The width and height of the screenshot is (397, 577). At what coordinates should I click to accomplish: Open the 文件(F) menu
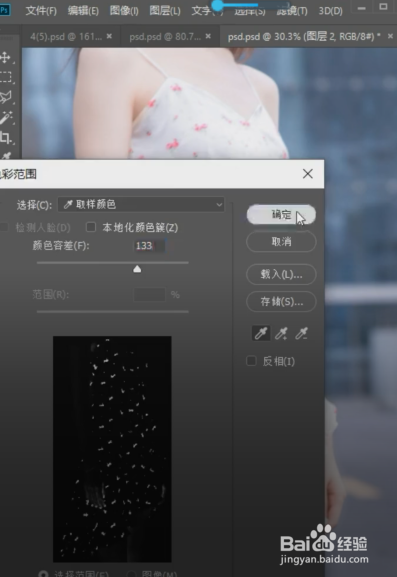click(x=41, y=11)
